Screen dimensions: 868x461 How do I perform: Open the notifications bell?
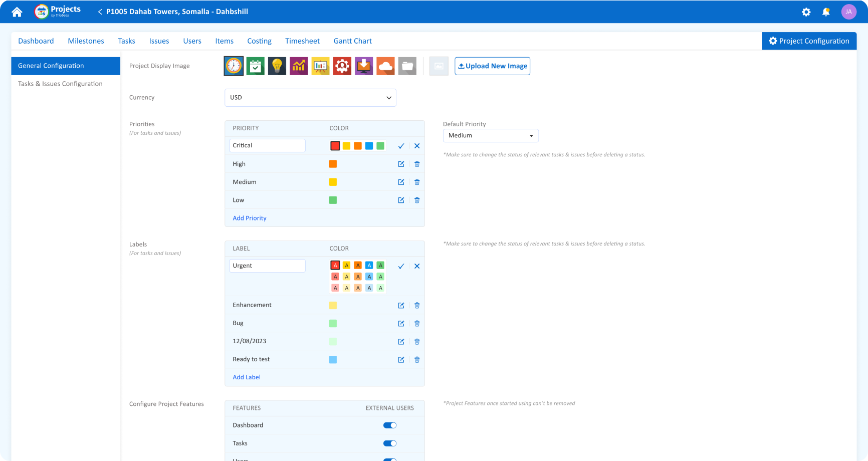826,12
